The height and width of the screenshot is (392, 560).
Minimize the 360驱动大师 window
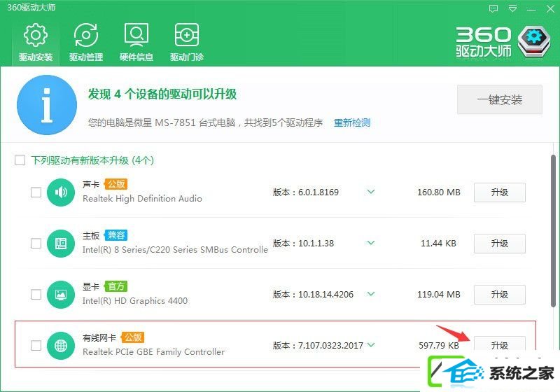click(x=531, y=9)
